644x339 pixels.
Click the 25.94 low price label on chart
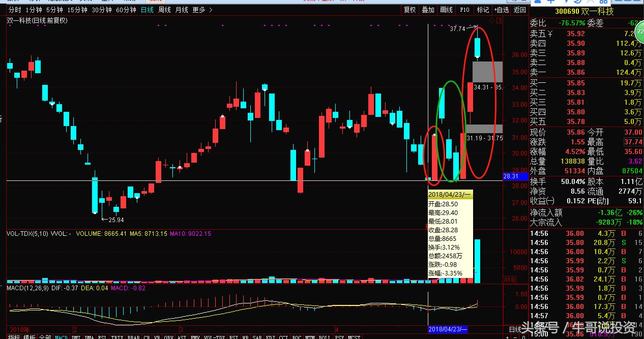click(x=117, y=220)
